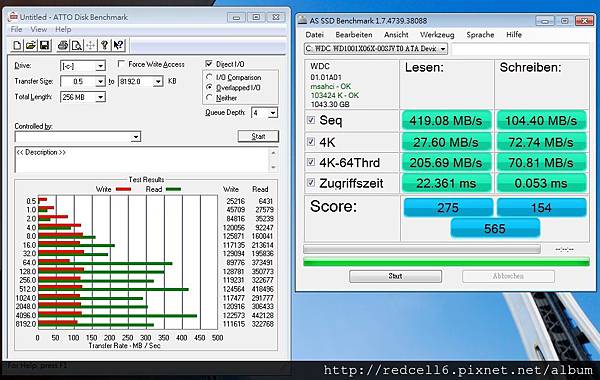Open the Total Length dropdown (256 MB)
Image resolution: width=600 pixels, height=380 pixels.
100,97
